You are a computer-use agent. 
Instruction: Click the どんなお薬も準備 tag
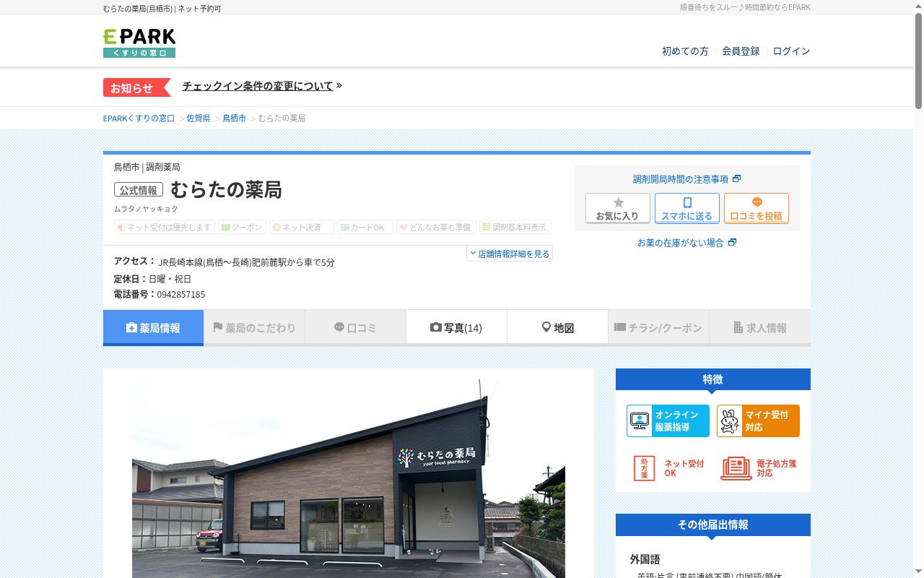point(436,227)
